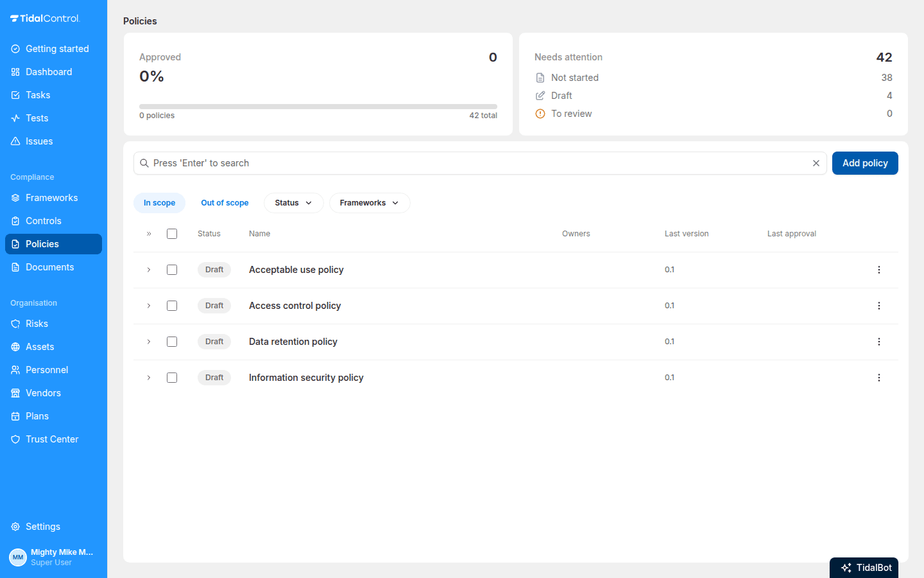Click the Controls clipboard icon
924x578 pixels.
point(15,221)
